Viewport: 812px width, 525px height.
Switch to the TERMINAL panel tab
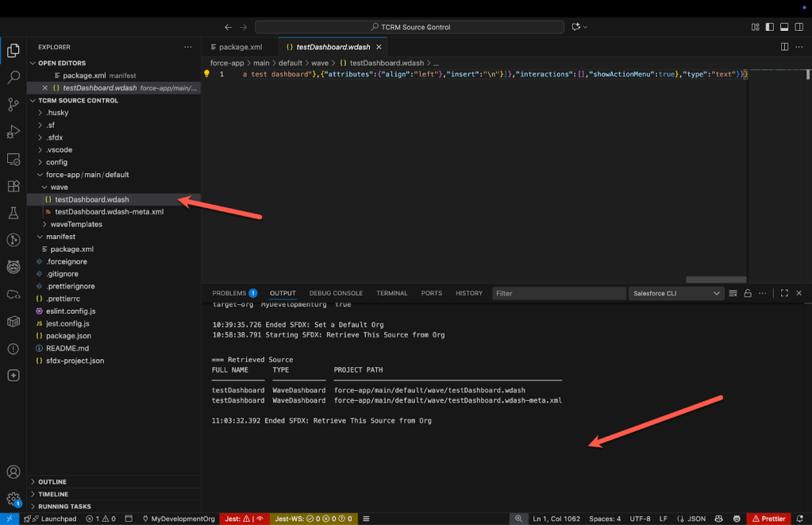click(391, 293)
